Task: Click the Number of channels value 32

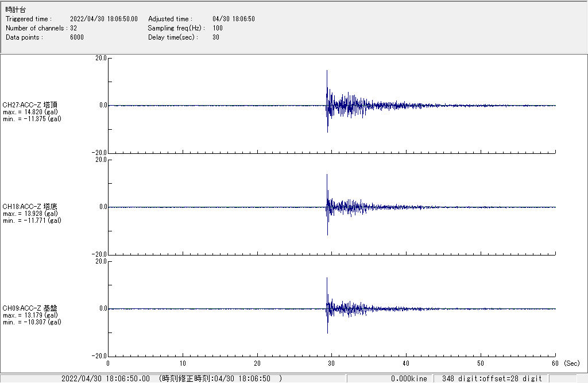Action: 74,28
